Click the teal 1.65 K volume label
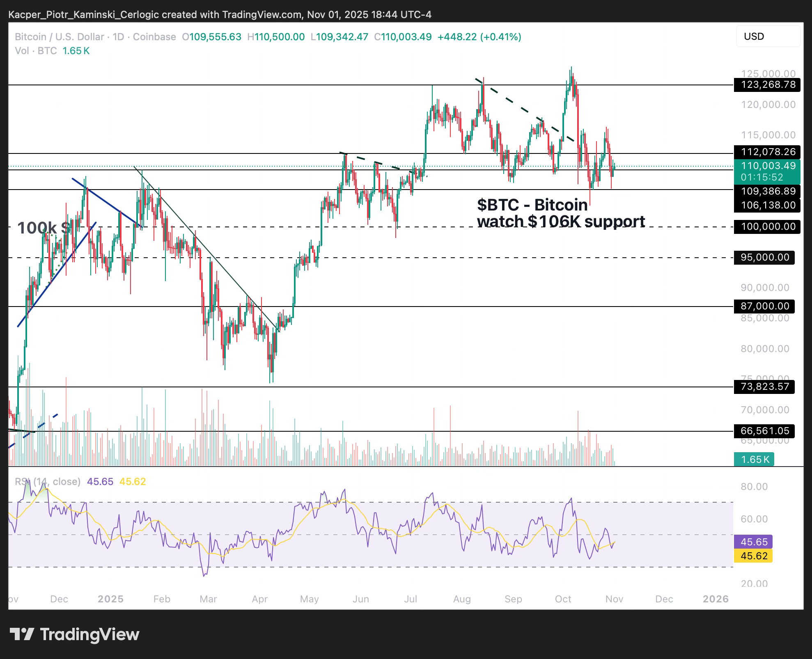This screenshot has width=812, height=659. [754, 459]
